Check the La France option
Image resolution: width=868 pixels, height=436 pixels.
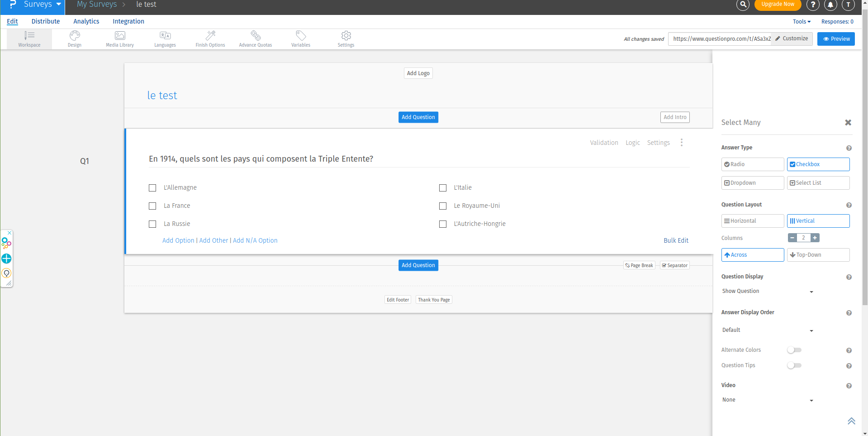pos(152,206)
